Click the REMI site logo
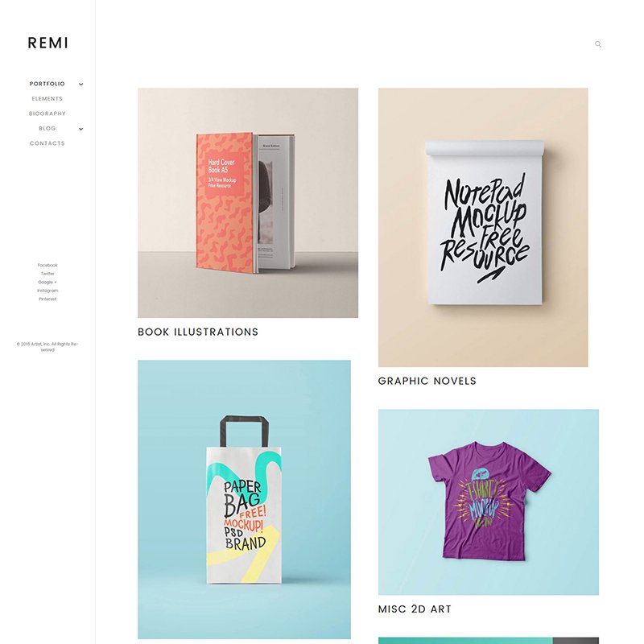The image size is (644, 644). pyautogui.click(x=47, y=43)
